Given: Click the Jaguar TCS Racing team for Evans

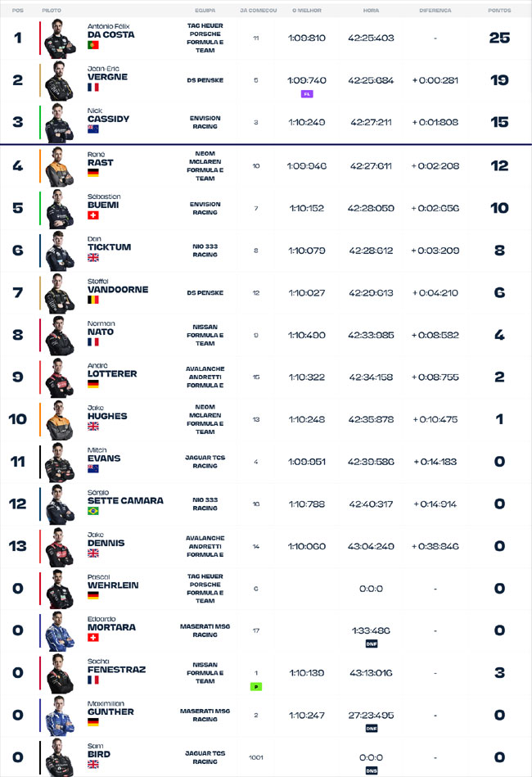Looking at the screenshot, I should coord(205,462).
